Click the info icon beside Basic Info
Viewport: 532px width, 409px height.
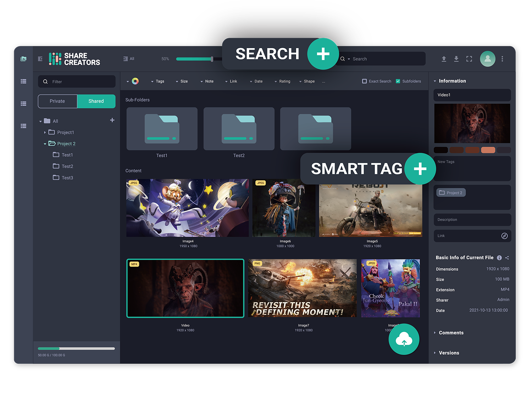[499, 258]
